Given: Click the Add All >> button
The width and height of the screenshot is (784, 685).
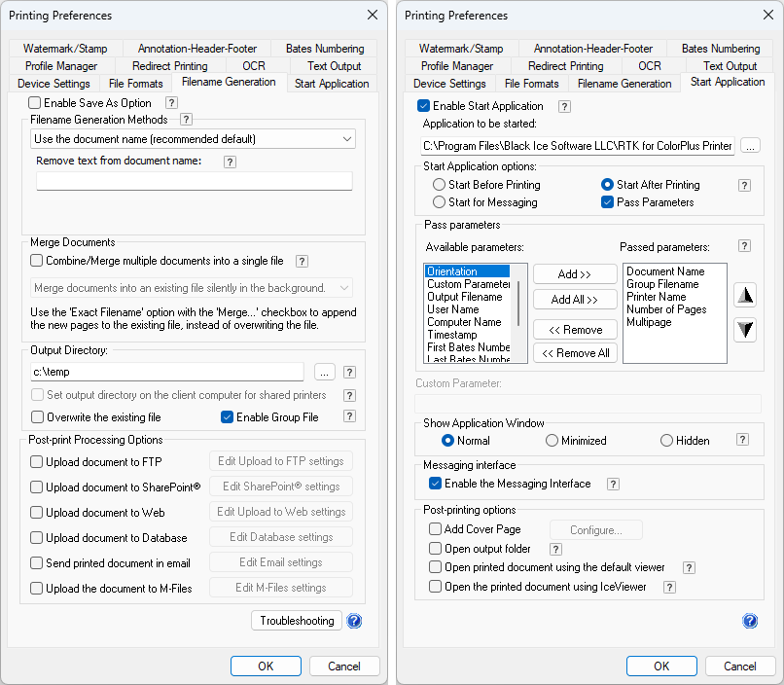Looking at the screenshot, I should point(574,300).
